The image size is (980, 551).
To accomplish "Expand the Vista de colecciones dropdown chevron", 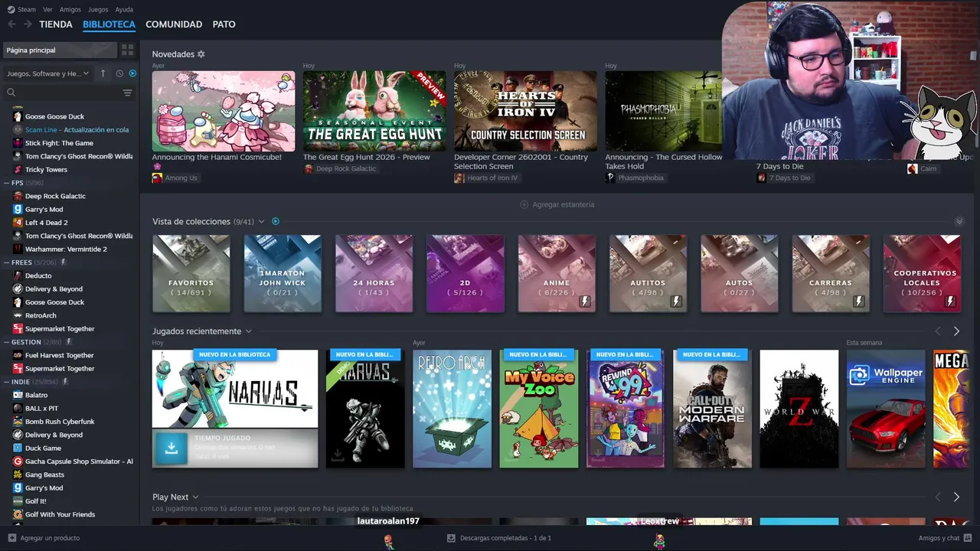I will [261, 222].
